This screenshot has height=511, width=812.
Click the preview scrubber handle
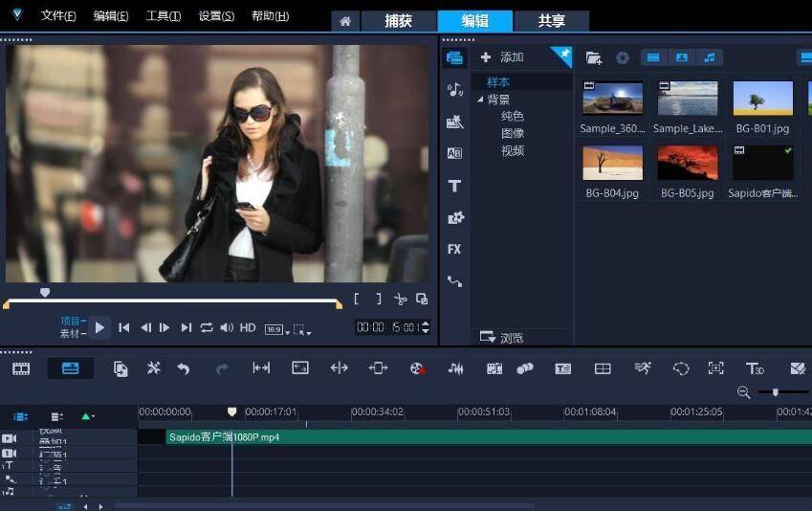click(45, 293)
